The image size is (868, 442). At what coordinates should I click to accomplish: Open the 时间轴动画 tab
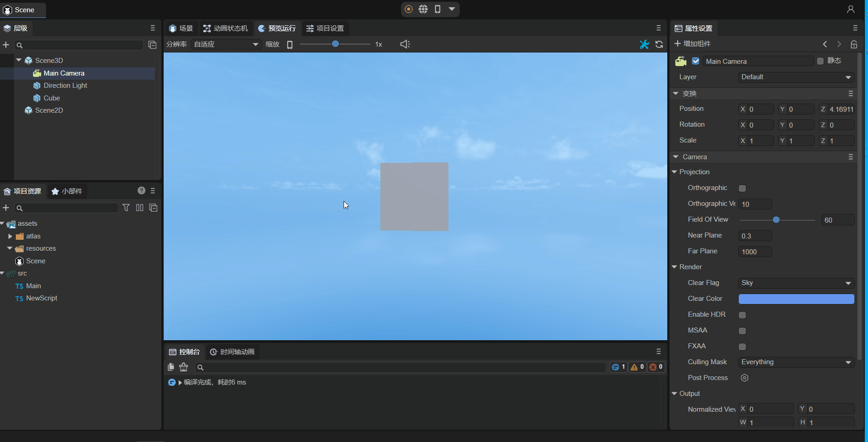(232, 352)
